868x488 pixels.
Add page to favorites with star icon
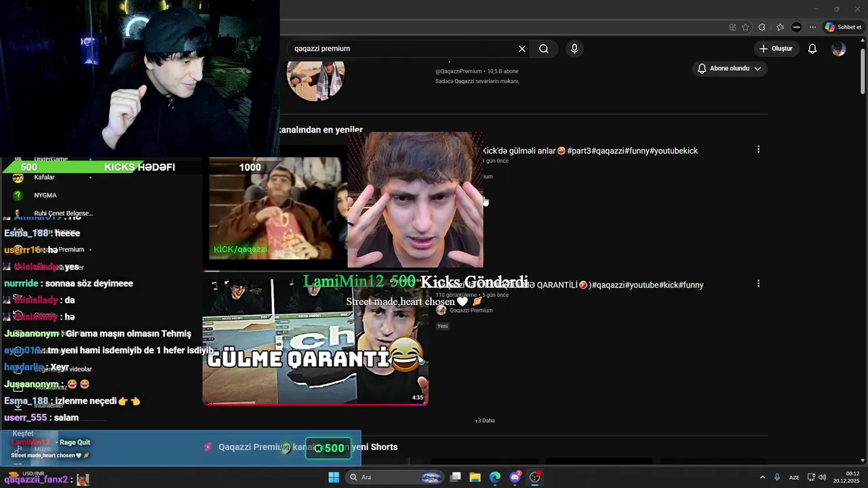[746, 27]
